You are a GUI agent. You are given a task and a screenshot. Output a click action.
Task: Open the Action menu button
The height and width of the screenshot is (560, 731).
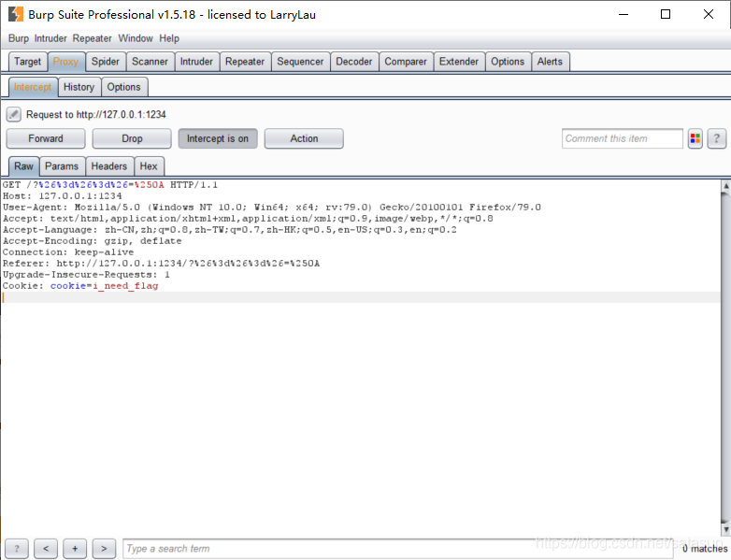tap(304, 138)
